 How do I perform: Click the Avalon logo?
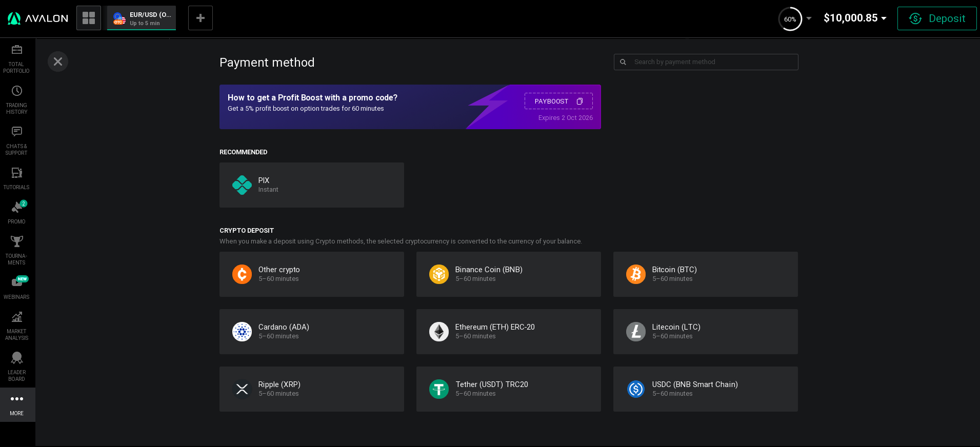point(38,18)
